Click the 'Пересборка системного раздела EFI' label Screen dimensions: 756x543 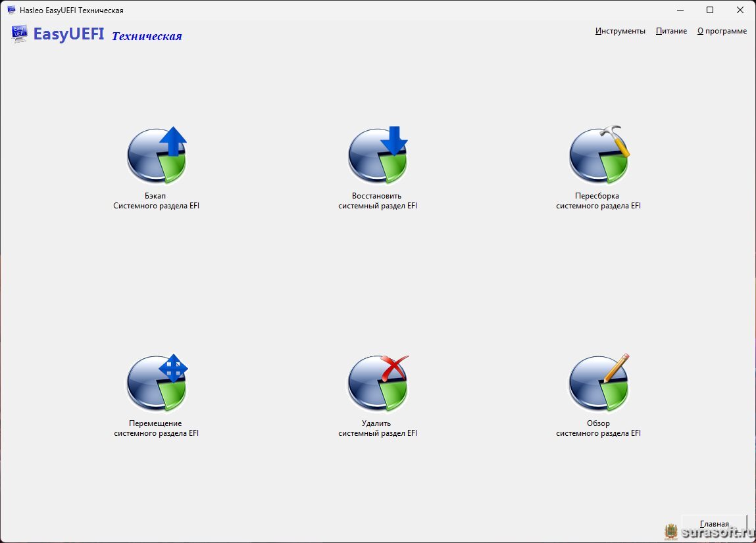click(598, 201)
